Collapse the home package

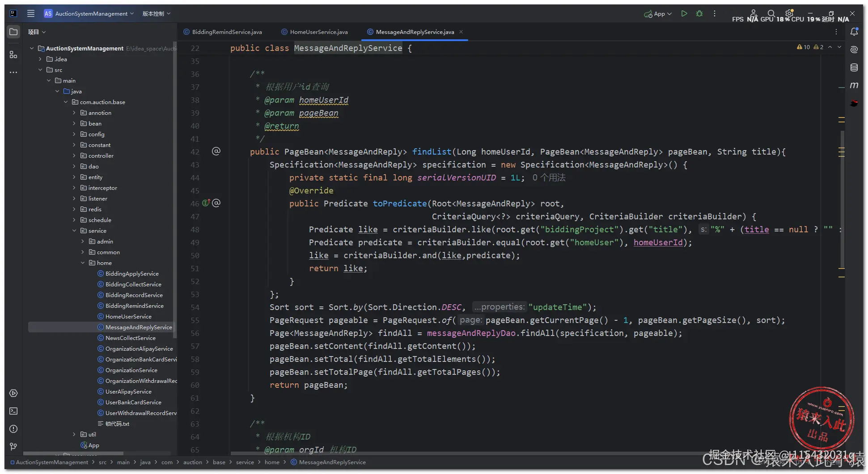(x=83, y=263)
